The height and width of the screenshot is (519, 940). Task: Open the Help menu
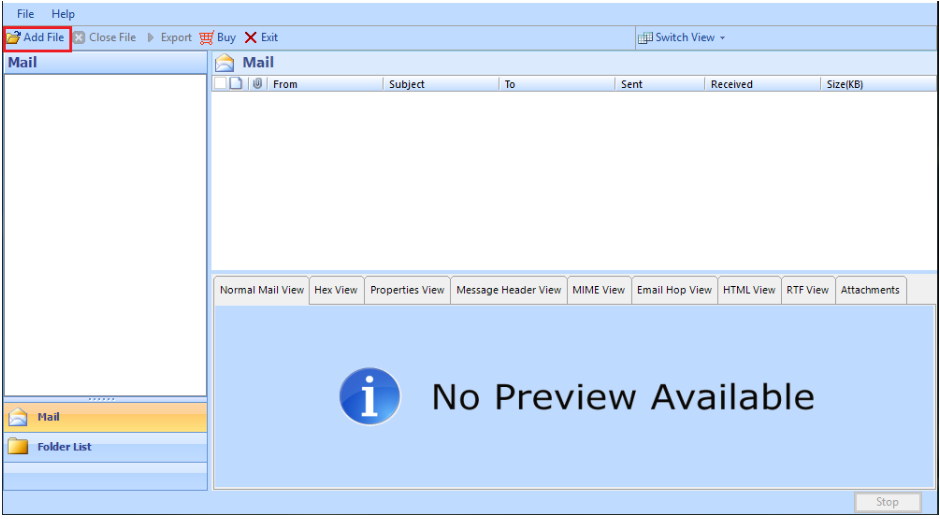(x=63, y=14)
